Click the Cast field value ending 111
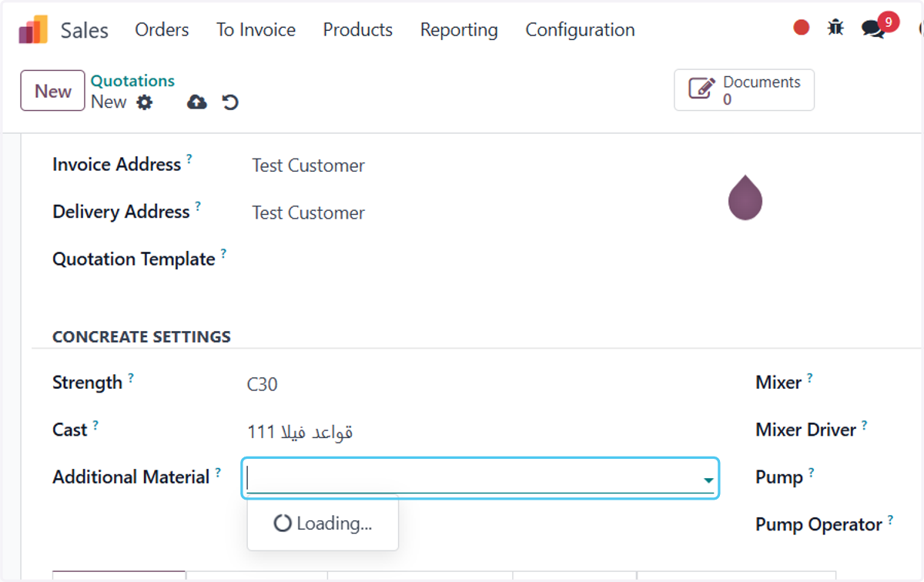The width and height of the screenshot is (924, 582). coord(300,432)
